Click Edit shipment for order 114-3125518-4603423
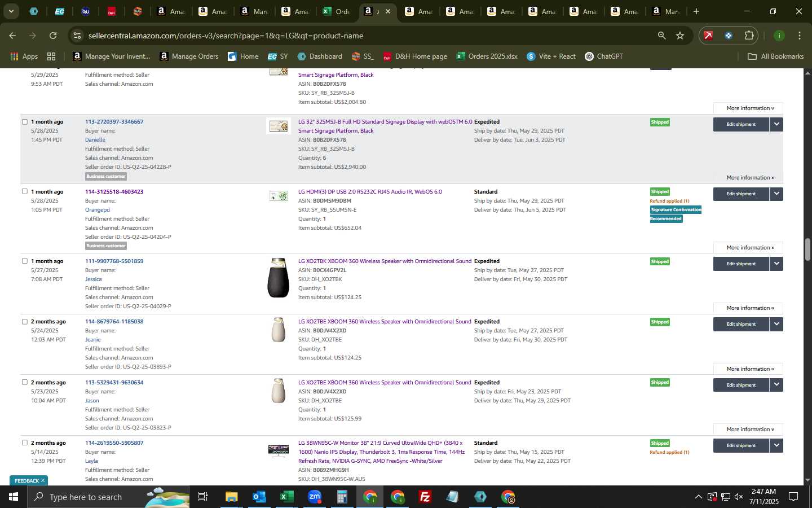 [741, 194]
